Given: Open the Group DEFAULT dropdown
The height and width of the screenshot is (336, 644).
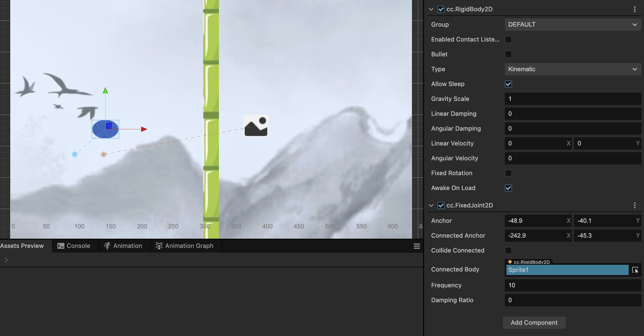Looking at the screenshot, I should tap(572, 25).
